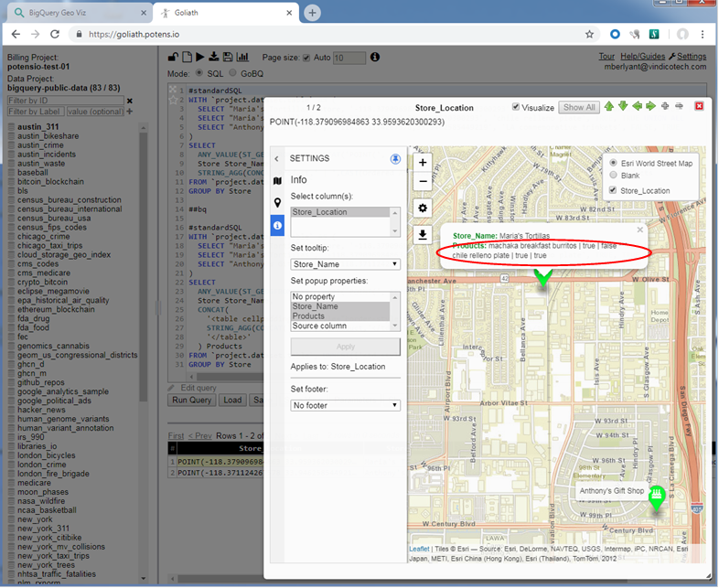Choose Store_Name in popup properties list
The height and width of the screenshot is (588, 719).
[340, 306]
